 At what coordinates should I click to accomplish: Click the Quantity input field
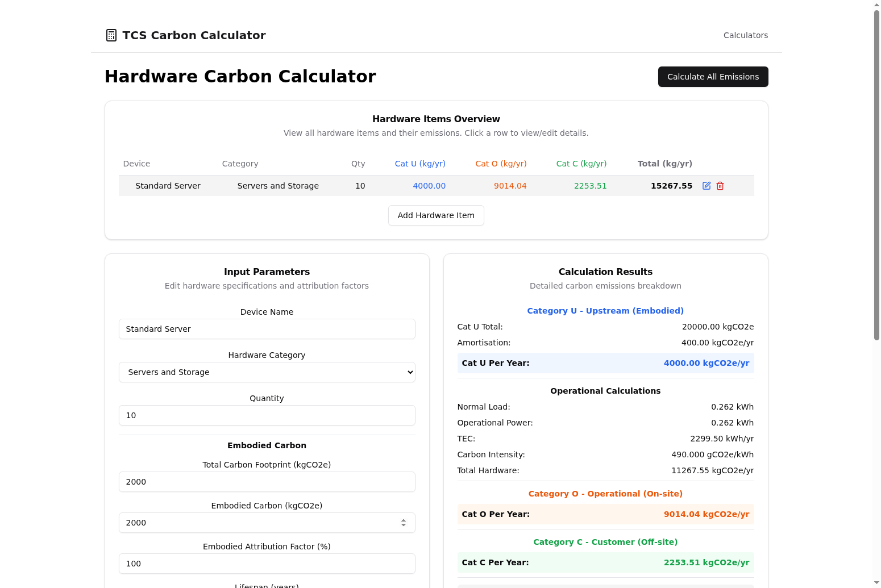click(x=267, y=415)
